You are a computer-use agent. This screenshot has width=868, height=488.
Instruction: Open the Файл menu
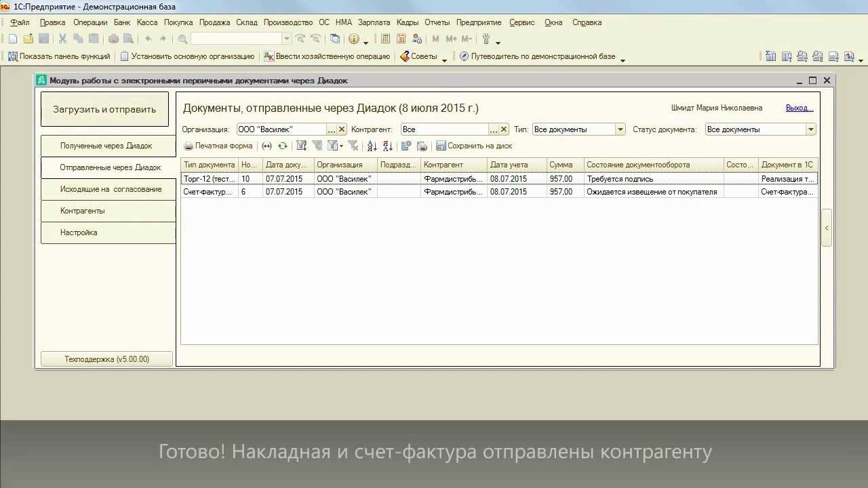click(20, 22)
